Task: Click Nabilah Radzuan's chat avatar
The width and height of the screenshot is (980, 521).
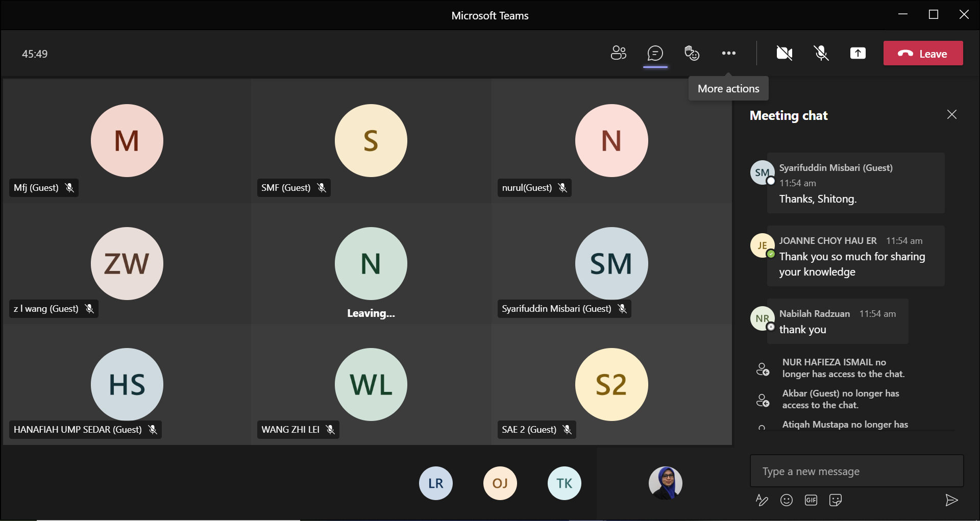Action: coord(762,318)
